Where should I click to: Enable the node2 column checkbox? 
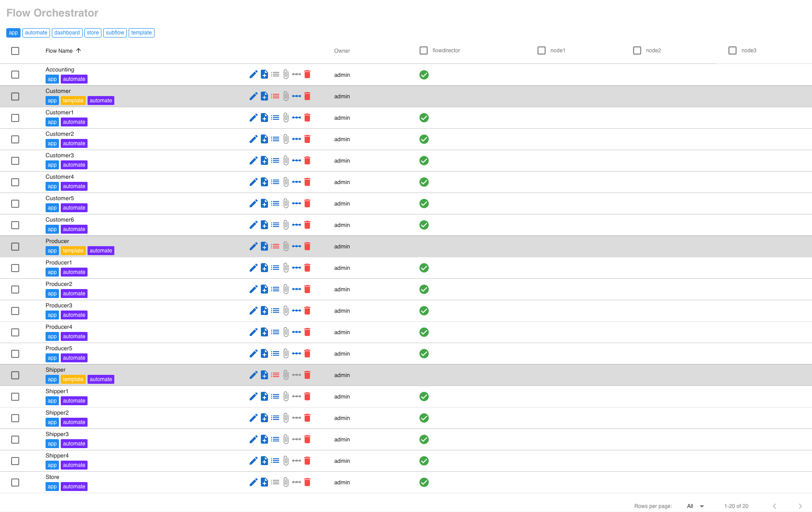point(637,50)
